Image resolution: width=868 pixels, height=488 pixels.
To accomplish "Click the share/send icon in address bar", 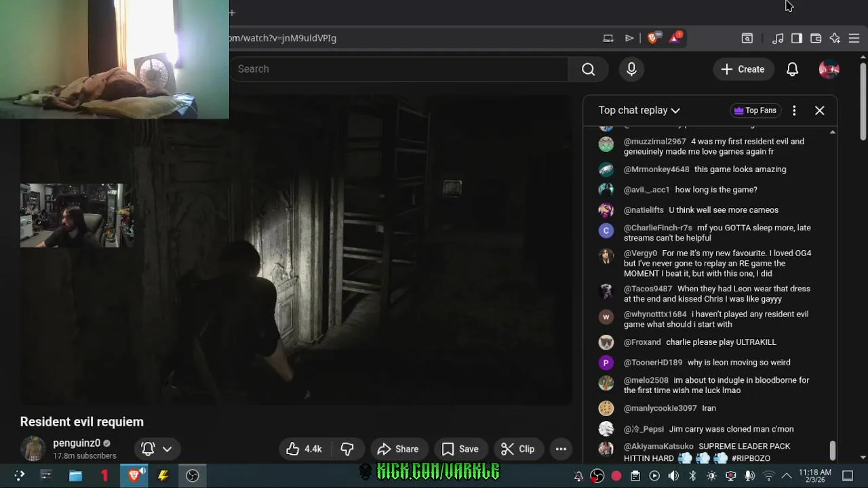I will [629, 38].
